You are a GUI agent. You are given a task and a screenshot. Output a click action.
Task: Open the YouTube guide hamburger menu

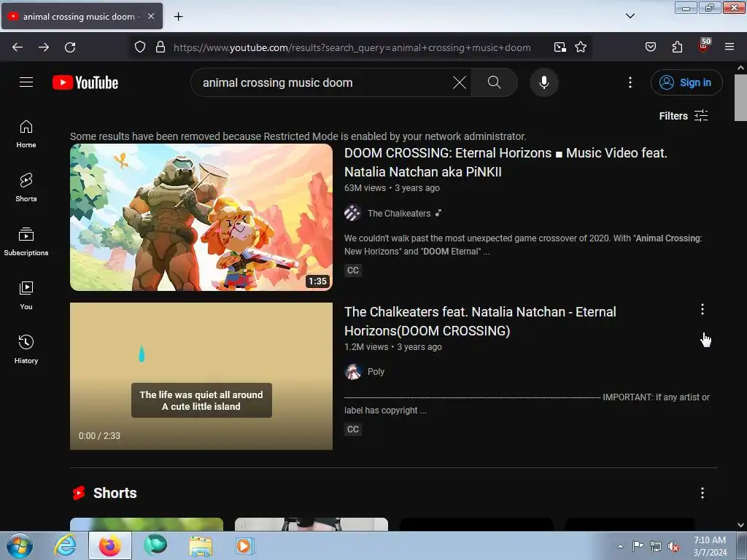[26, 82]
